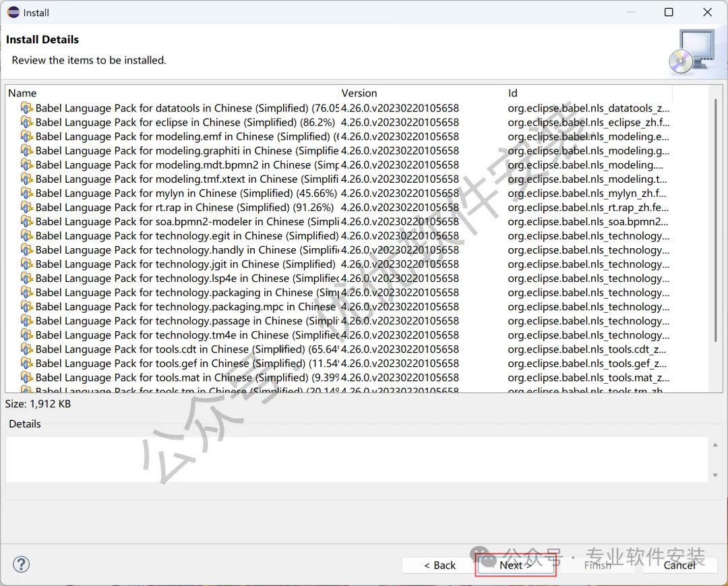Image resolution: width=728 pixels, height=586 pixels.
Task: Click the mylyn language pack icon
Action: (27, 193)
